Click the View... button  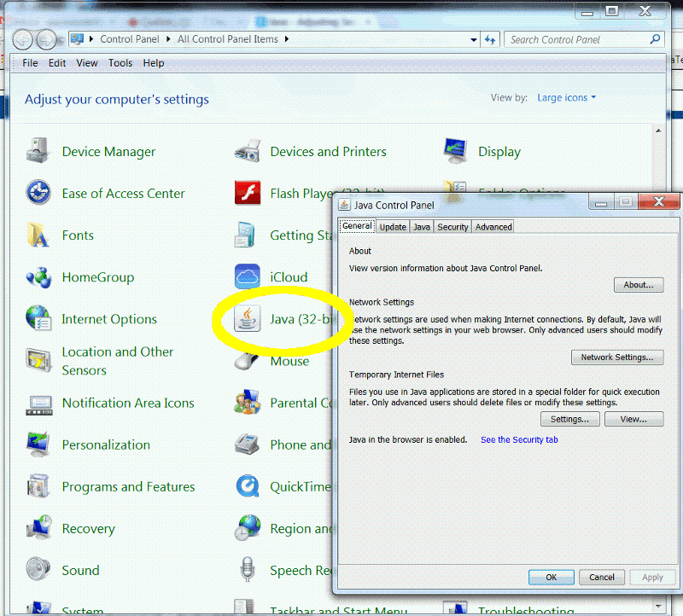point(633,419)
